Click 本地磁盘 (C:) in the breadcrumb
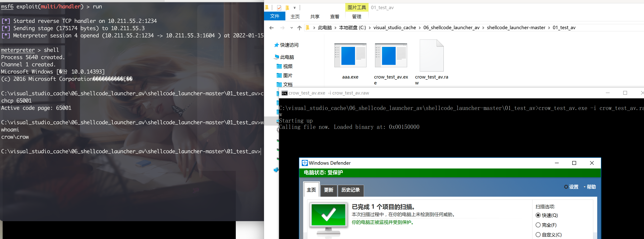 click(353, 28)
